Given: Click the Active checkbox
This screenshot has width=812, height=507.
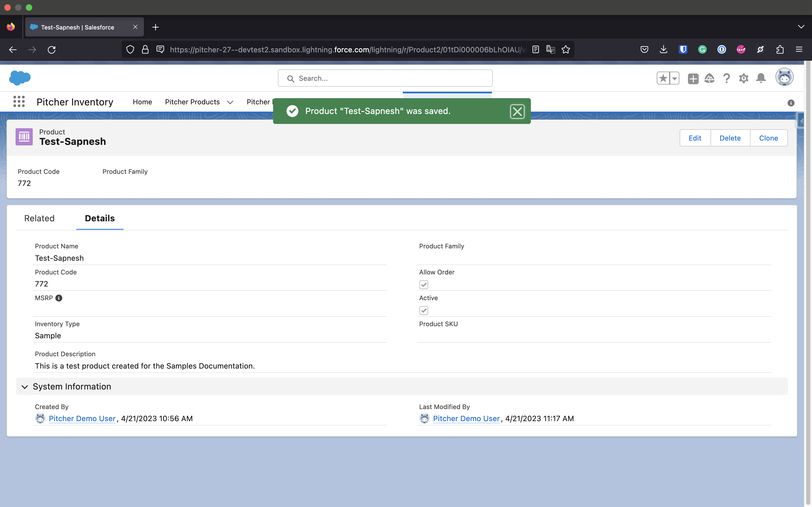Looking at the screenshot, I should tap(423, 311).
